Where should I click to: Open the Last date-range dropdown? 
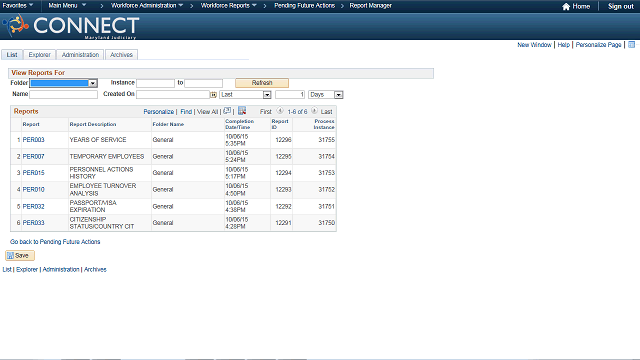245,95
